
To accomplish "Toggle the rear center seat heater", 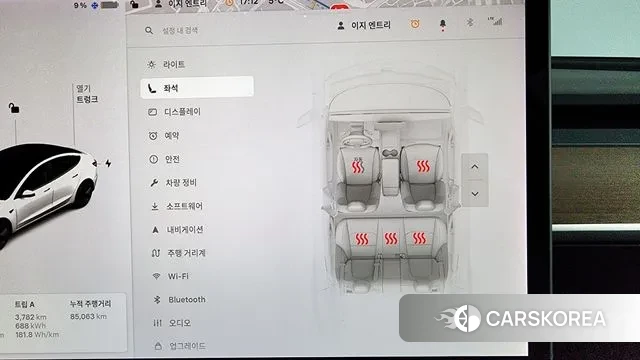I will pyautogui.click(x=391, y=238).
